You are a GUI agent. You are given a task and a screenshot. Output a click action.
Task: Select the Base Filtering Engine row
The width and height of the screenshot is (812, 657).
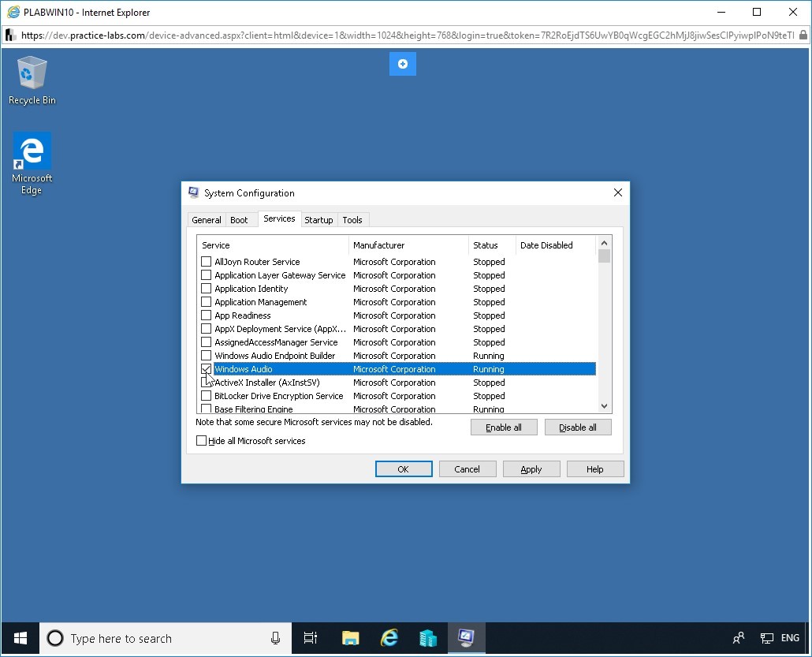click(x=398, y=409)
